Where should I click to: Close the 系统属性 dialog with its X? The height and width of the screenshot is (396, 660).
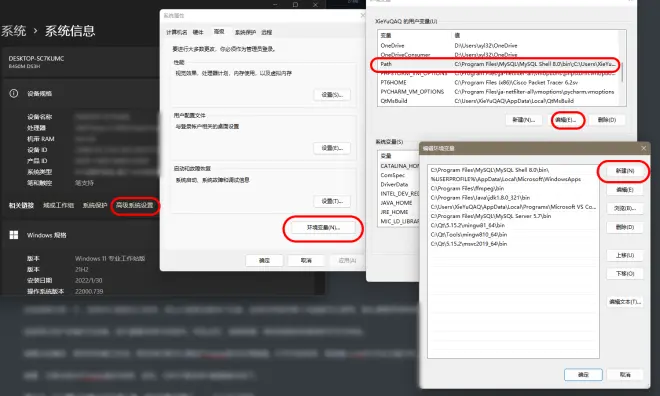(362, 16)
